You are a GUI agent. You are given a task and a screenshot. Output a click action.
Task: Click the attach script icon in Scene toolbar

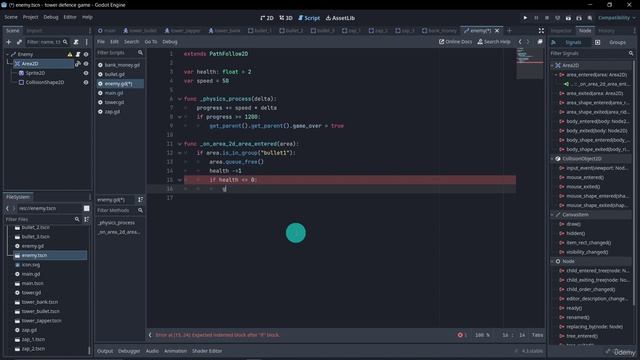coord(76,42)
